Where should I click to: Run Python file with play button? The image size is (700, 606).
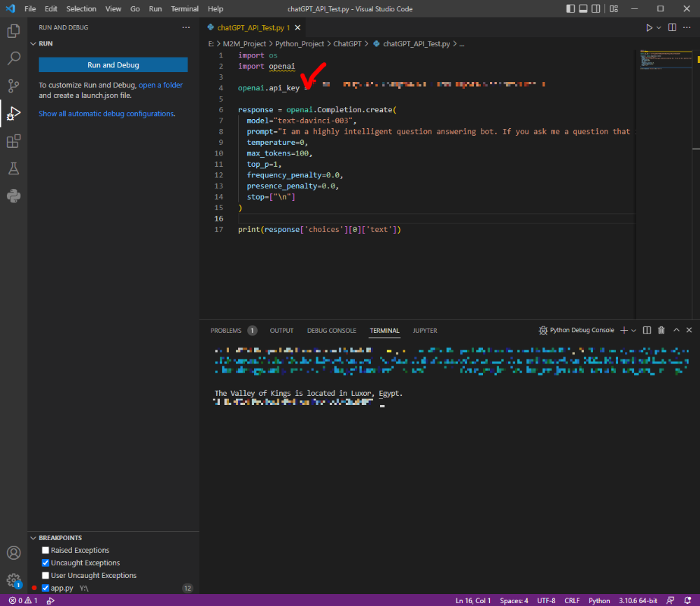pos(649,28)
